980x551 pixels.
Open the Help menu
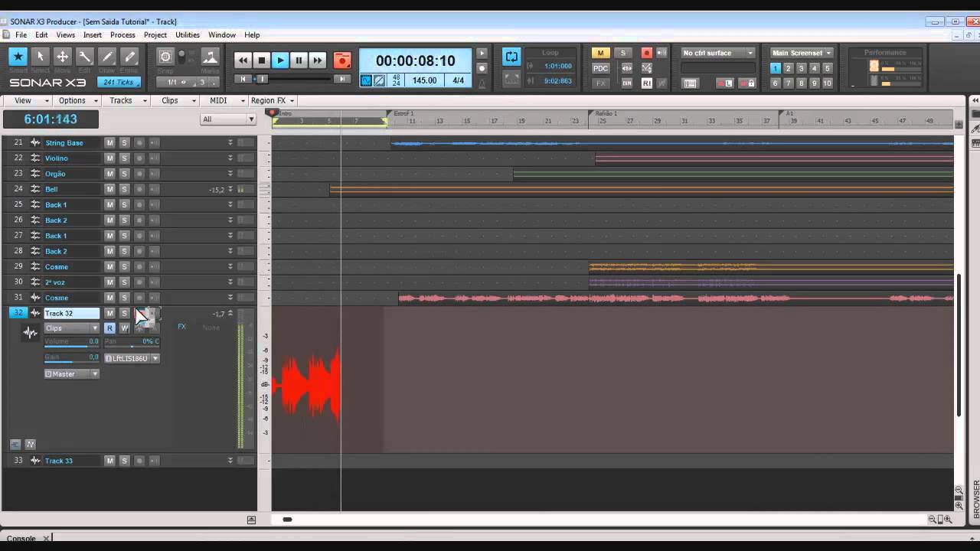point(252,34)
